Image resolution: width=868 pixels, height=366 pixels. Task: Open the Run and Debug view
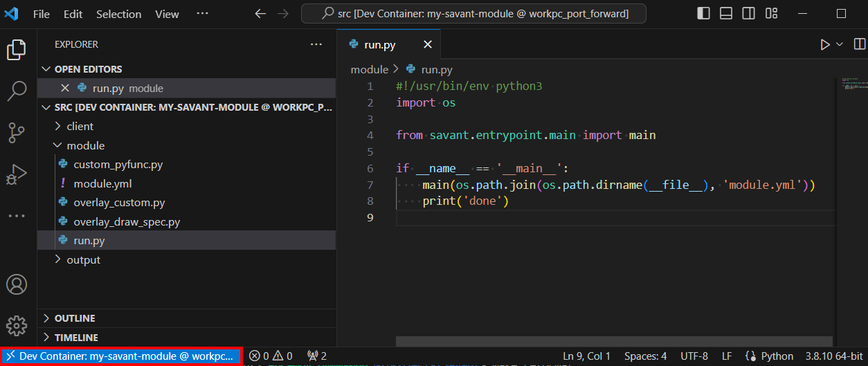coord(17,174)
